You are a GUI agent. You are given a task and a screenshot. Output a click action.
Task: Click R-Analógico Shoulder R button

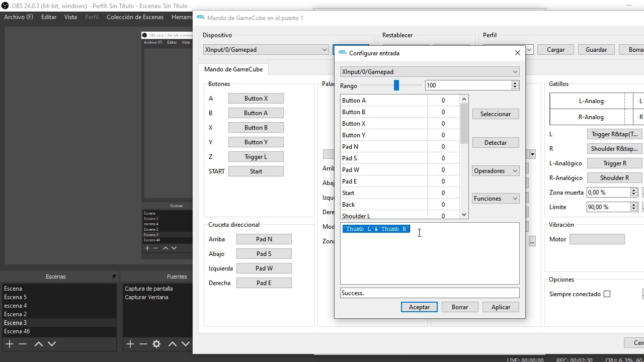tap(614, 178)
